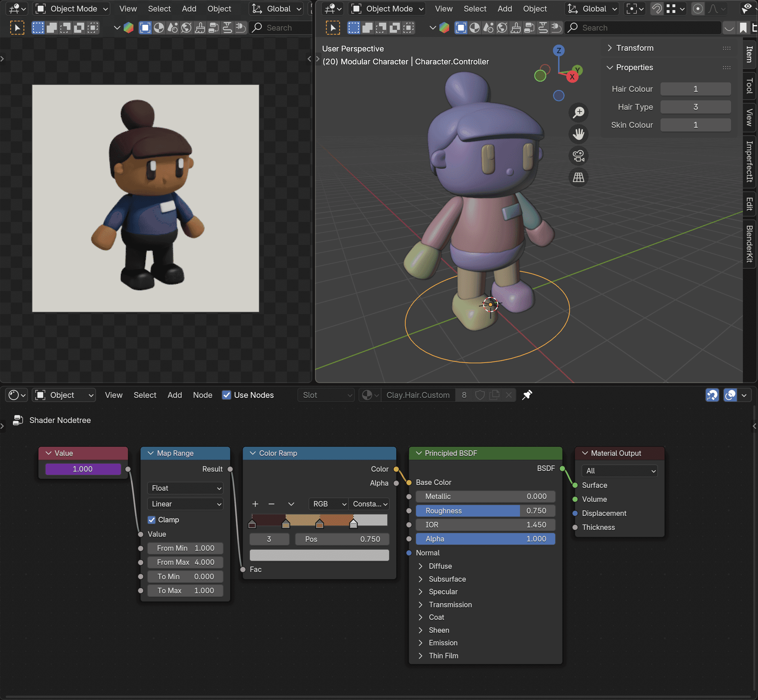Remove color stop with minus button
Viewport: 758px width, 700px height.
pyautogui.click(x=271, y=504)
